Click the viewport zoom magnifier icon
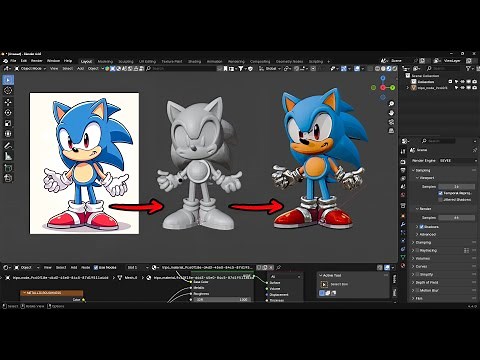Viewport: 480px width, 360px height. (391, 104)
